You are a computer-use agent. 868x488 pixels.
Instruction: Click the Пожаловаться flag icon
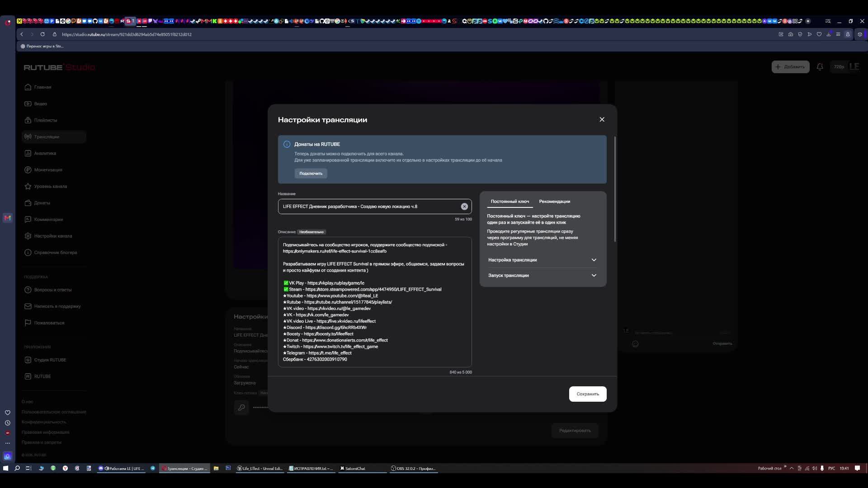click(28, 323)
